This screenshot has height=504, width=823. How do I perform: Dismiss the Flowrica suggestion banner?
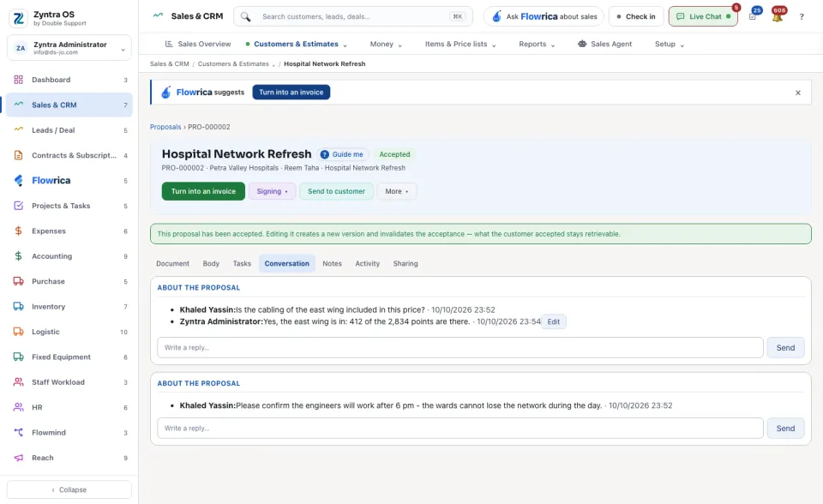(798, 93)
